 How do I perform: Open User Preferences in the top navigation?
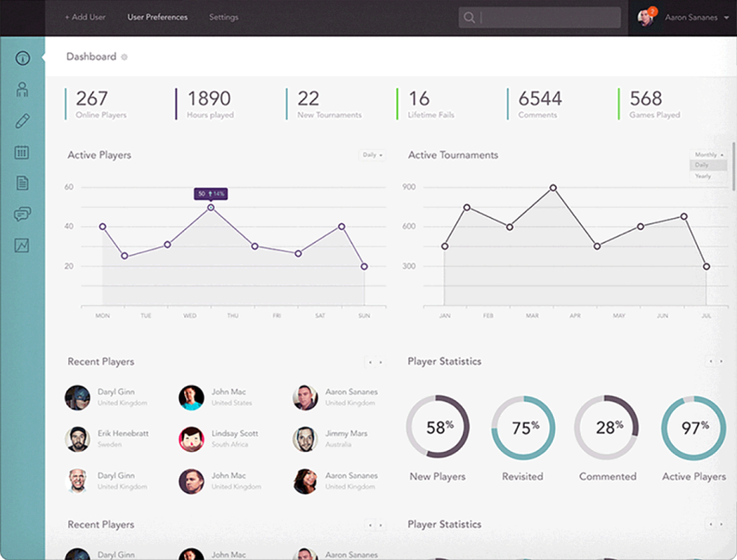tap(157, 17)
